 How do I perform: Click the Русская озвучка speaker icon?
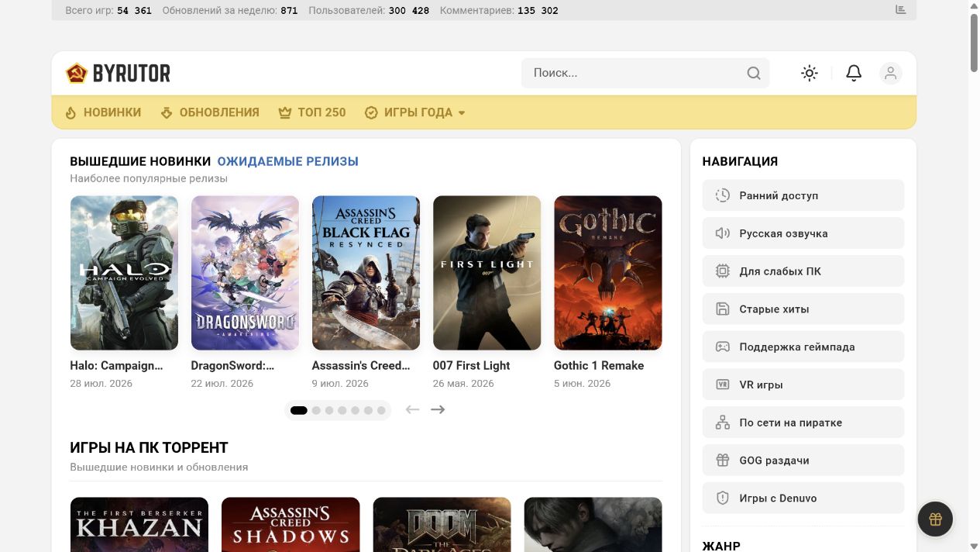coord(723,233)
